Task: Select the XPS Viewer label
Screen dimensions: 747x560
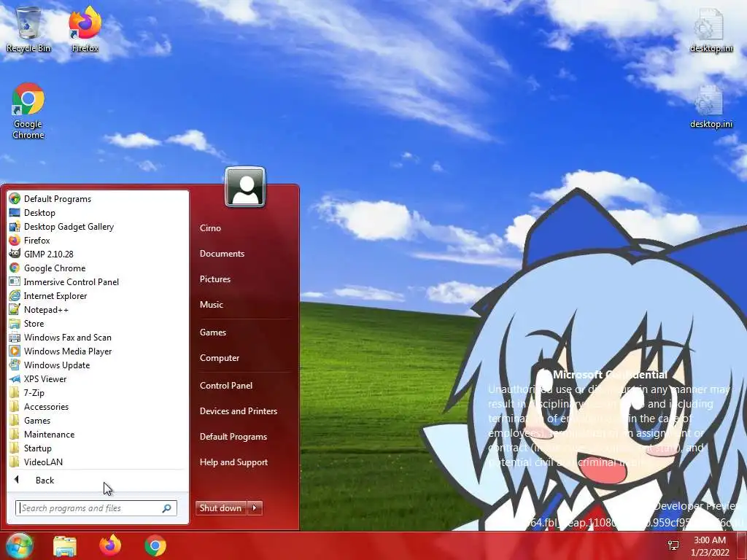Action: pyautogui.click(x=45, y=378)
